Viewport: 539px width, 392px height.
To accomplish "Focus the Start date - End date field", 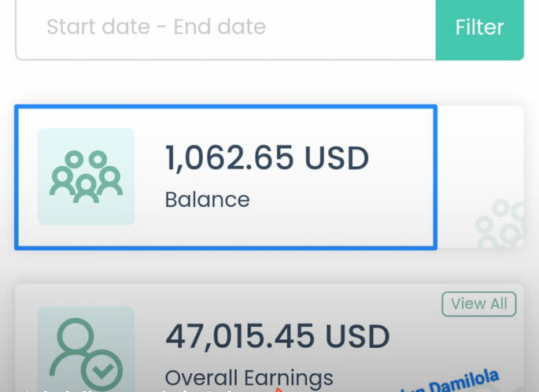I will pos(225,28).
